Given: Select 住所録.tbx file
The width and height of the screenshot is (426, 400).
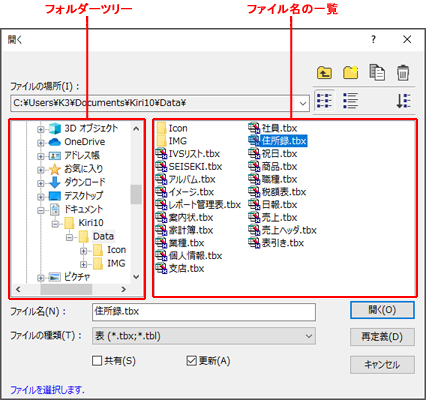Looking at the screenshot, I should (x=277, y=141).
